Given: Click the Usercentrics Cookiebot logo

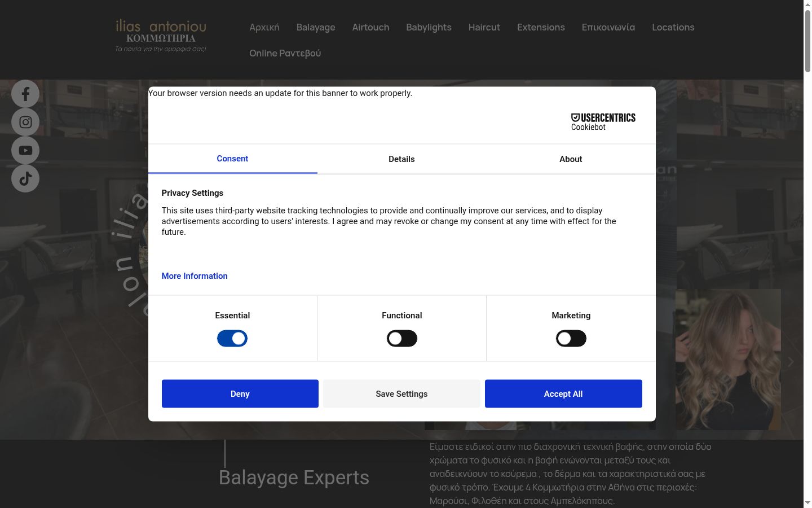Looking at the screenshot, I should pos(603,122).
